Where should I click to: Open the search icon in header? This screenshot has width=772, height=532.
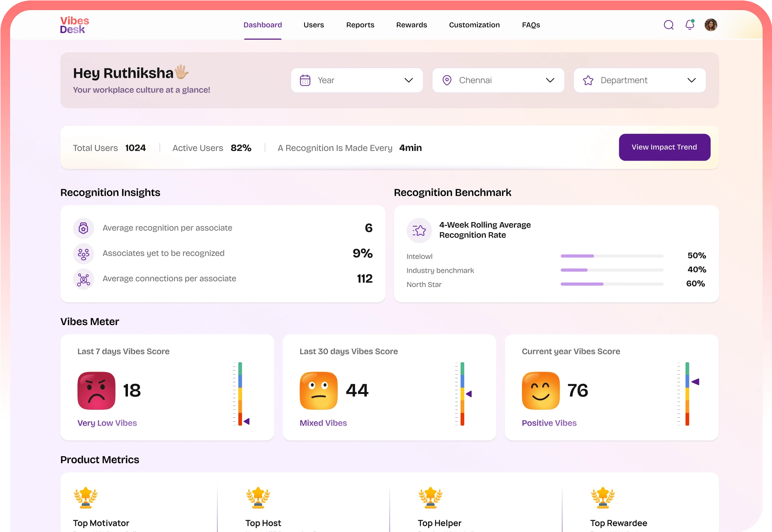click(669, 25)
